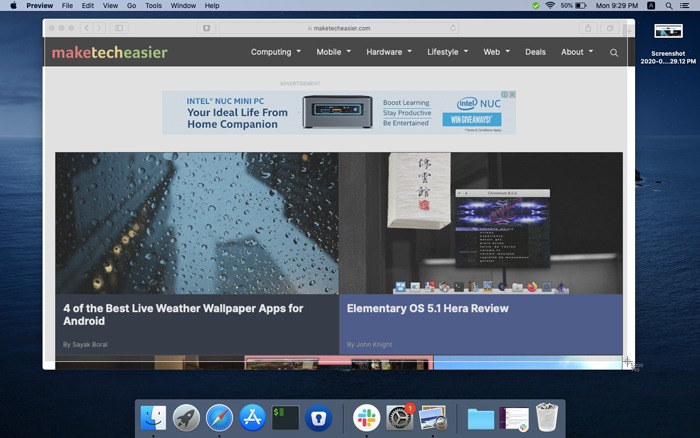
Task: Open 4 of the Best Live Weather Wallpaper article
Action: [x=183, y=314]
